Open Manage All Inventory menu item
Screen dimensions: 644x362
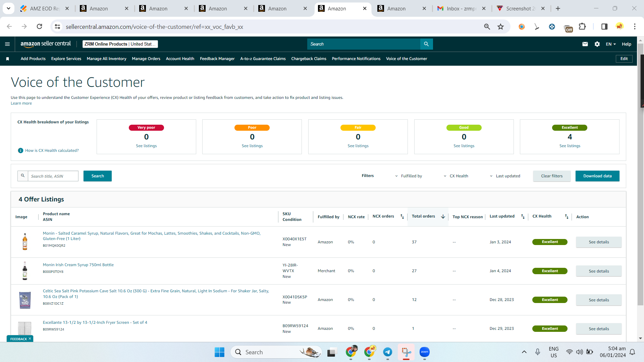tap(107, 59)
